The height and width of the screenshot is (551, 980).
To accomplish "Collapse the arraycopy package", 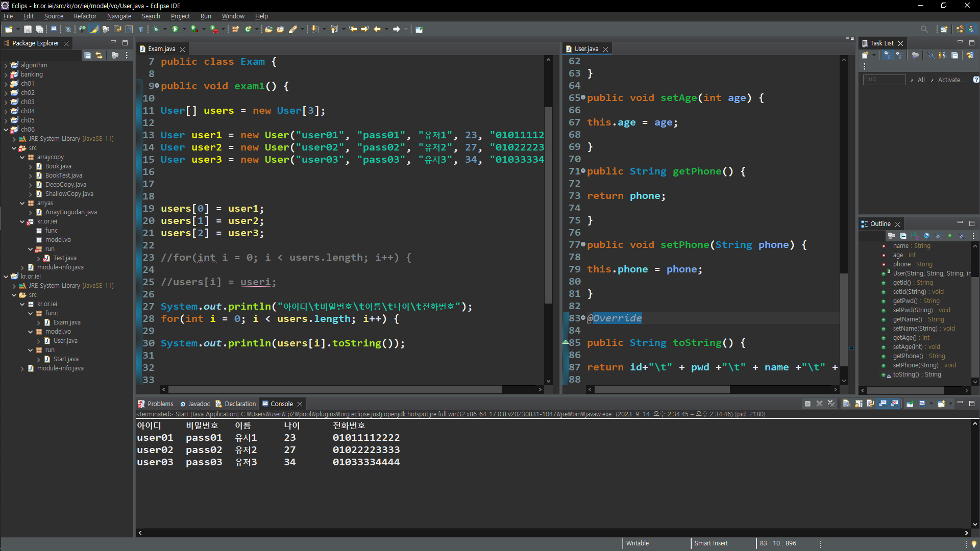I will point(22,157).
